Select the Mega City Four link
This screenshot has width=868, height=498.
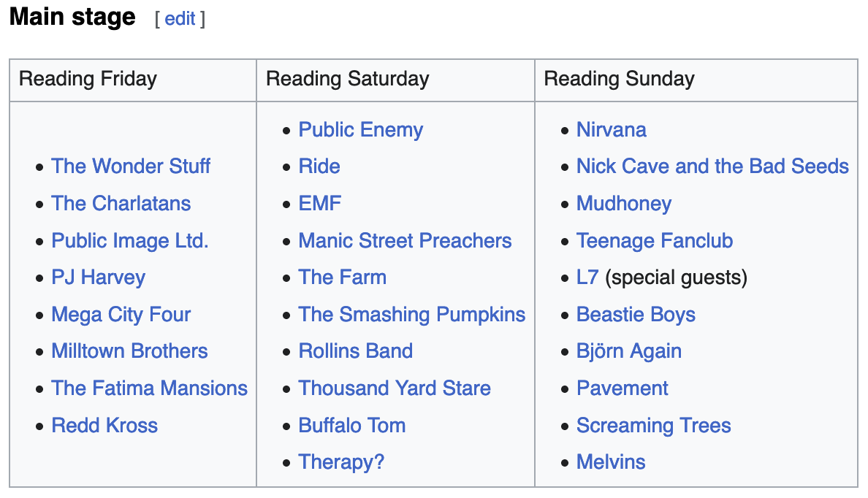[121, 315]
